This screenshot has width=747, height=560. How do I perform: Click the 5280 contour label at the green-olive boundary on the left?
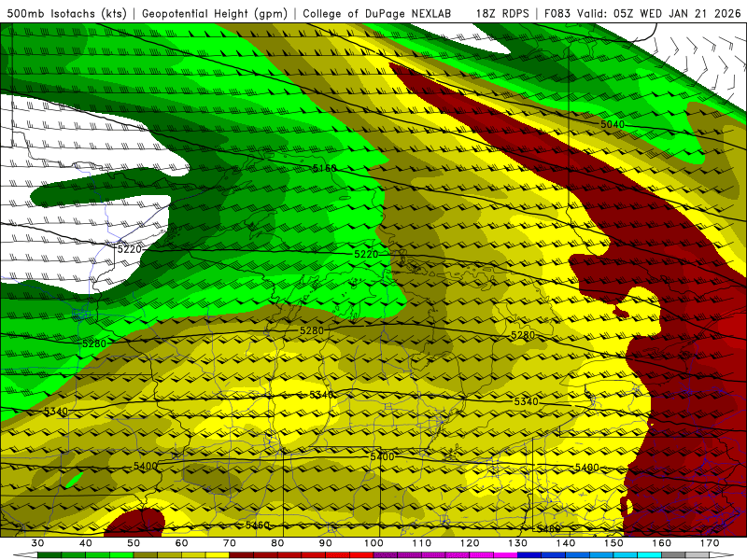pos(94,343)
